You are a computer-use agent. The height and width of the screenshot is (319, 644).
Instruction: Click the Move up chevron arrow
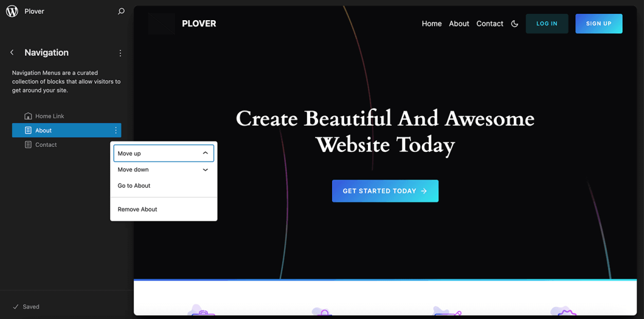click(x=205, y=153)
